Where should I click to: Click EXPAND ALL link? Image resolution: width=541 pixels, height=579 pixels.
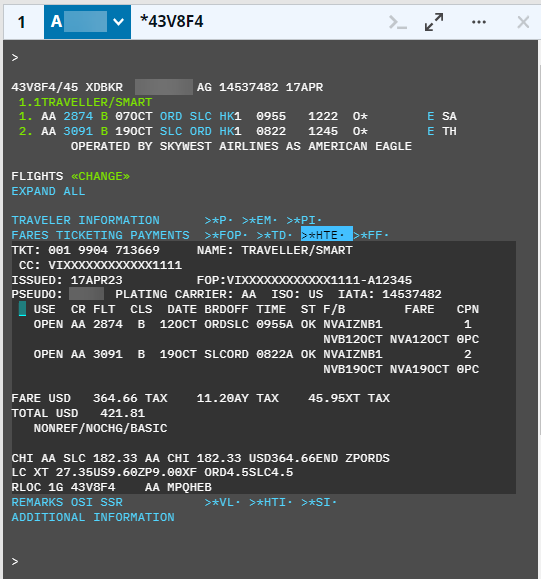pyautogui.click(x=48, y=191)
